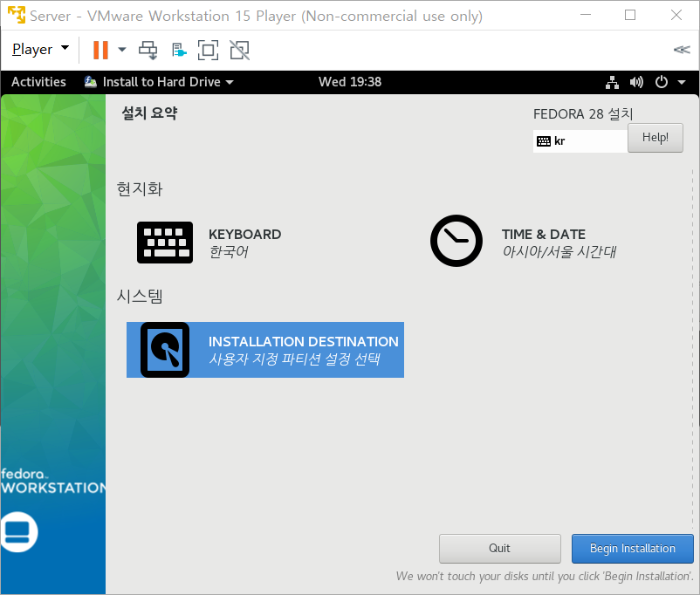Click the volume speaker icon
The image size is (700, 595).
point(636,82)
